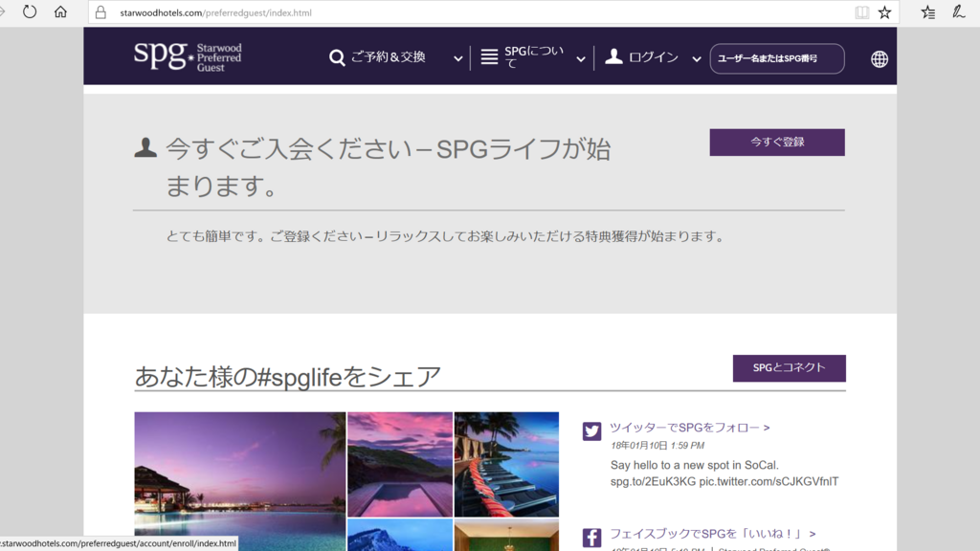The width and height of the screenshot is (980, 551).
Task: Go to the browser home page icon
Action: coord(60,11)
